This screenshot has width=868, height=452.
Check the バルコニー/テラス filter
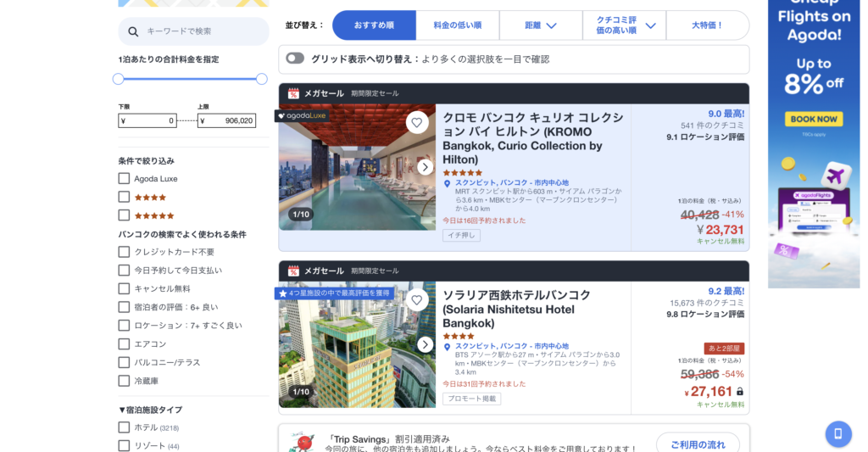(x=124, y=362)
